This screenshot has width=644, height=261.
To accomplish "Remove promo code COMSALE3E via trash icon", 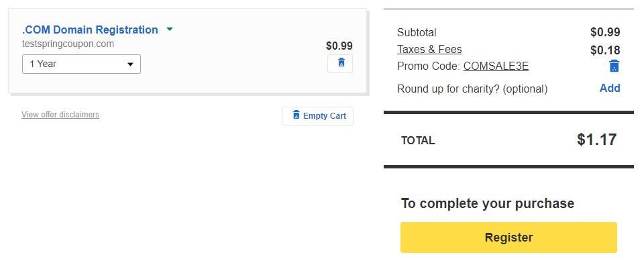I will [x=614, y=66].
